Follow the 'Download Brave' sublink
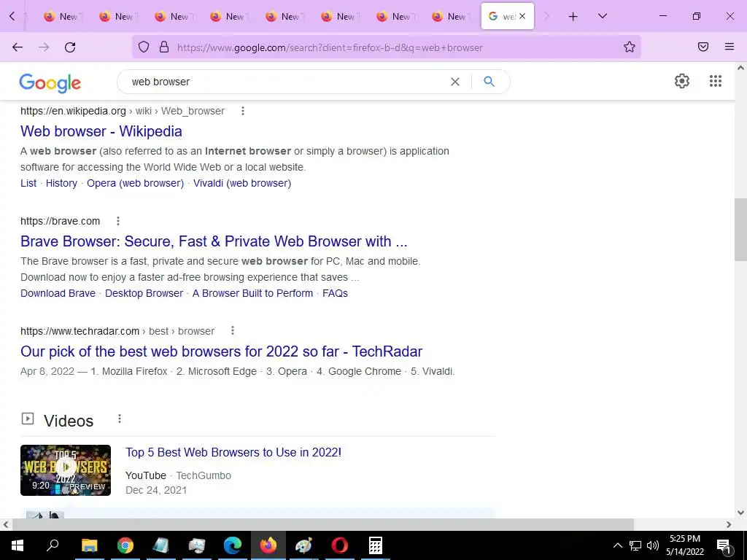The height and width of the screenshot is (560, 747). pyautogui.click(x=58, y=293)
